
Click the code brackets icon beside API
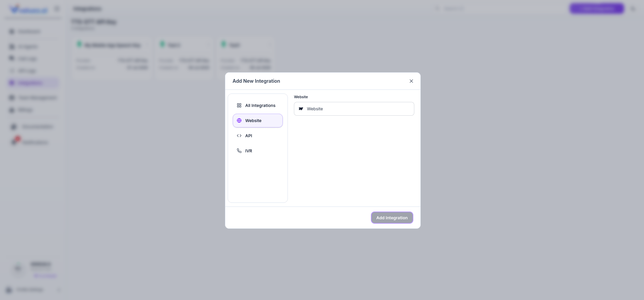point(239,136)
